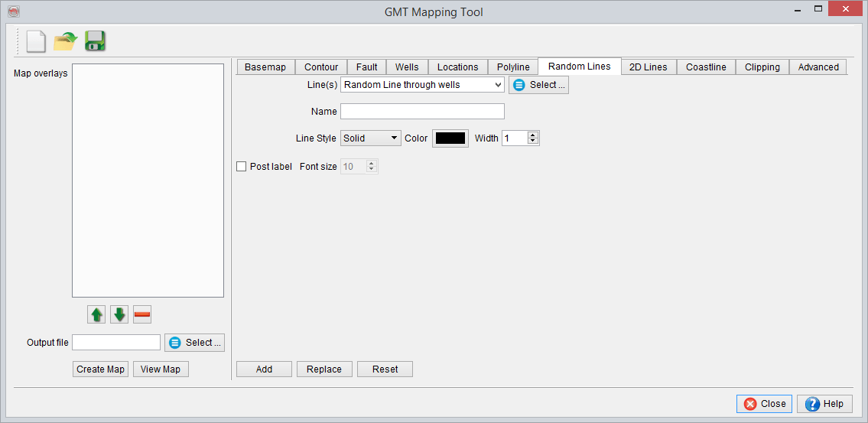Viewport: 868px width, 423px height.
Task: Click the Open folder toolbar icon
Action: [66, 41]
